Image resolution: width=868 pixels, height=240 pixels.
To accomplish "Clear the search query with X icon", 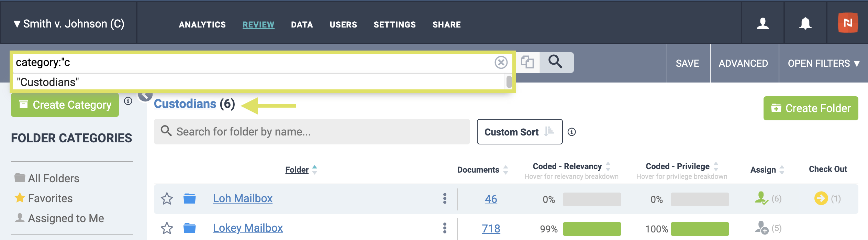I will click(501, 63).
